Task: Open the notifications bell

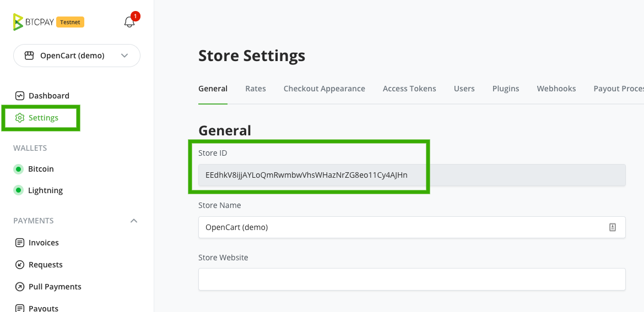Action: 129,21
